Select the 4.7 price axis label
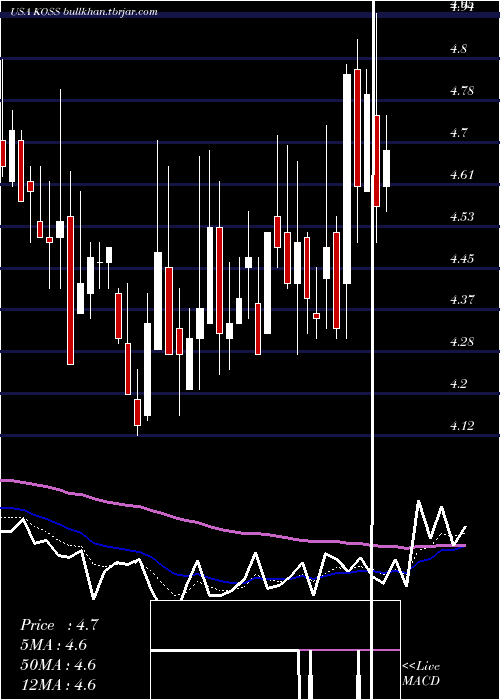Screen dimensions: 500x700 [x=458, y=133]
